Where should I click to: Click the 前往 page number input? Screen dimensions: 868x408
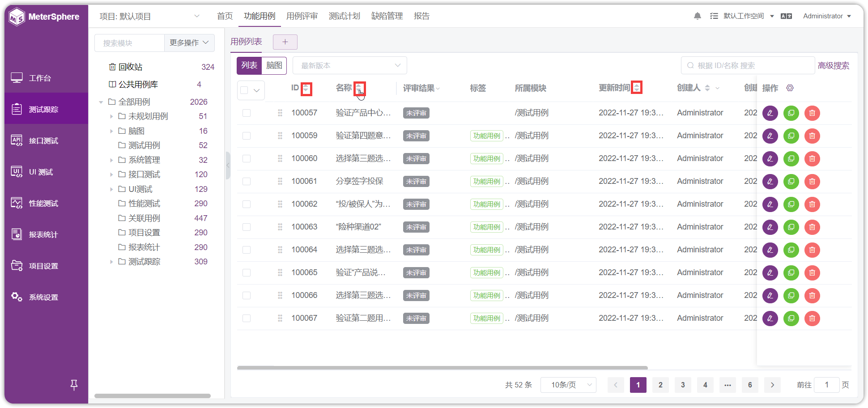(826, 385)
